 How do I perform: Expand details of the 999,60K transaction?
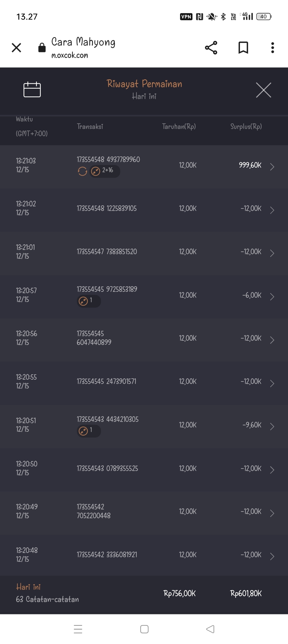[272, 167]
